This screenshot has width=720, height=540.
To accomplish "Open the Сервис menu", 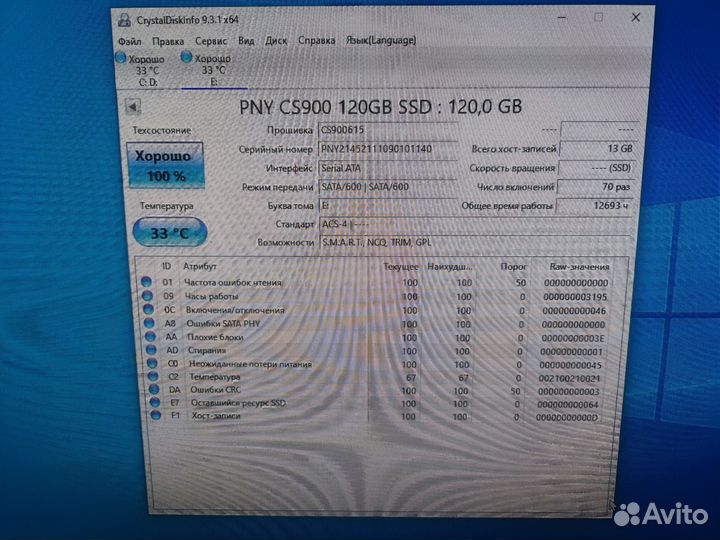I will (x=211, y=41).
